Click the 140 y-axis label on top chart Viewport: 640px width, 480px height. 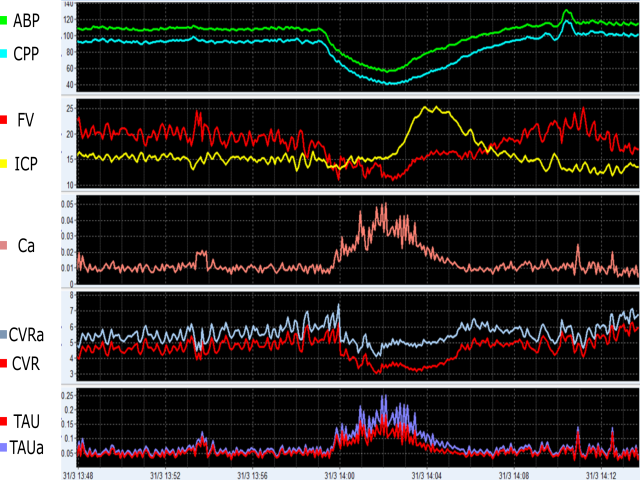68,5
